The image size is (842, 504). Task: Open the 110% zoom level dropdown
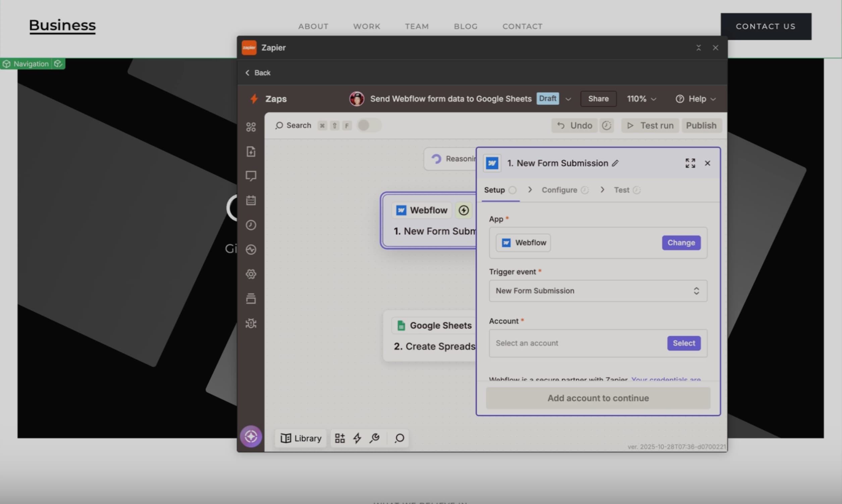641,99
